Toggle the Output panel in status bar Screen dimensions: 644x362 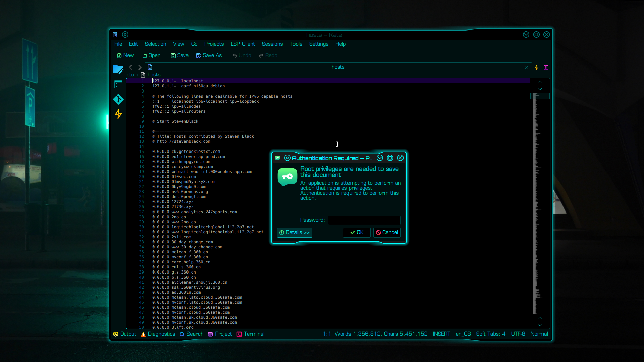(125, 334)
